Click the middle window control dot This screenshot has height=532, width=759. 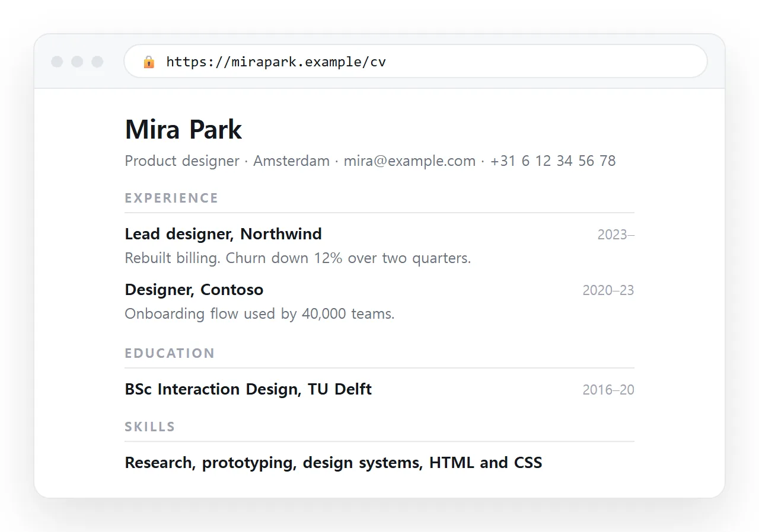point(77,62)
